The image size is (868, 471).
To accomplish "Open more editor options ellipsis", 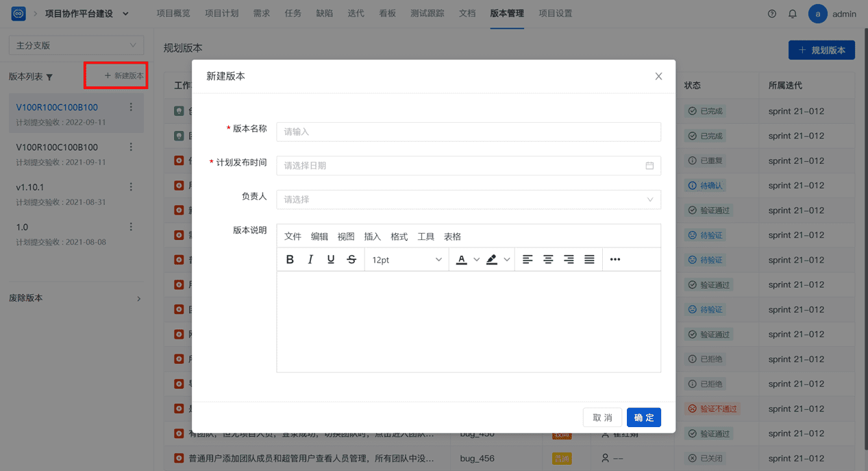I will coord(615,260).
